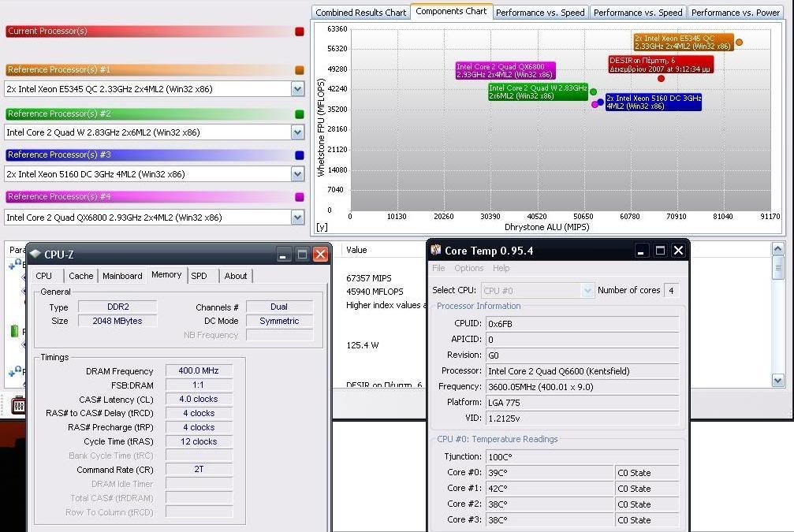Toggle Reference Processor #2 green checkbox

coord(299,114)
